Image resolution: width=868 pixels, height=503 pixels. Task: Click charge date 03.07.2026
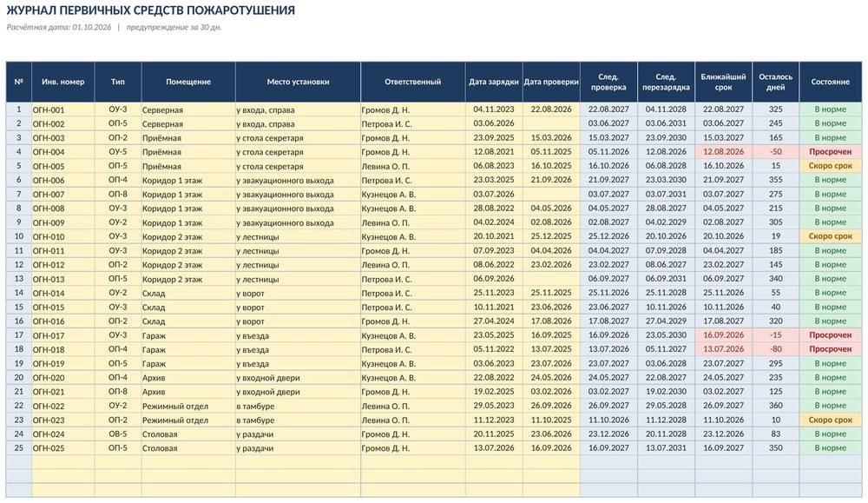[x=494, y=194]
